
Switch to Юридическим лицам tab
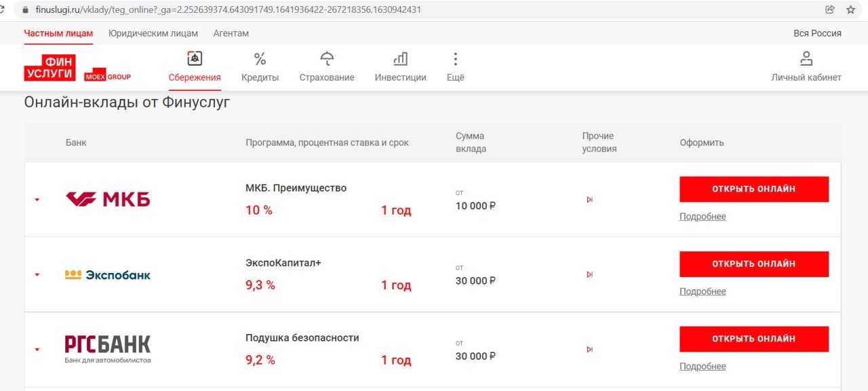(153, 33)
